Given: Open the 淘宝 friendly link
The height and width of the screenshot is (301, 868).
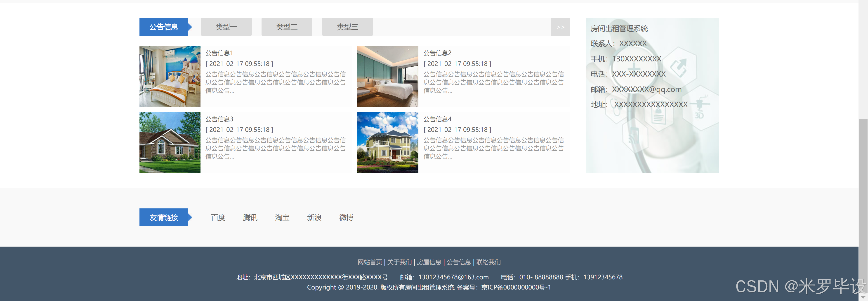Looking at the screenshot, I should point(282,217).
